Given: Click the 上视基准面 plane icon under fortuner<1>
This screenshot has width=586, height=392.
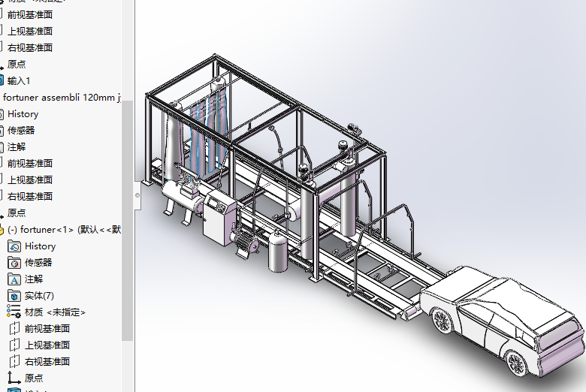Looking at the screenshot, I should [14, 345].
